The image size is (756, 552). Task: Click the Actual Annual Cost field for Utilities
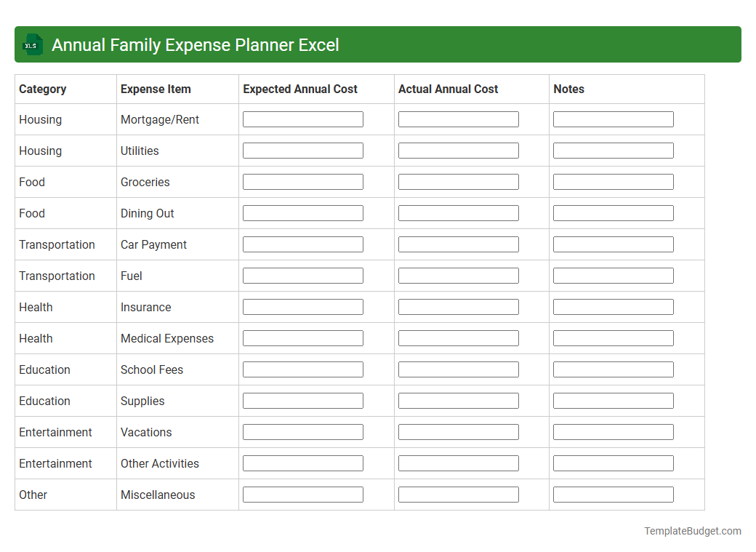click(x=458, y=150)
